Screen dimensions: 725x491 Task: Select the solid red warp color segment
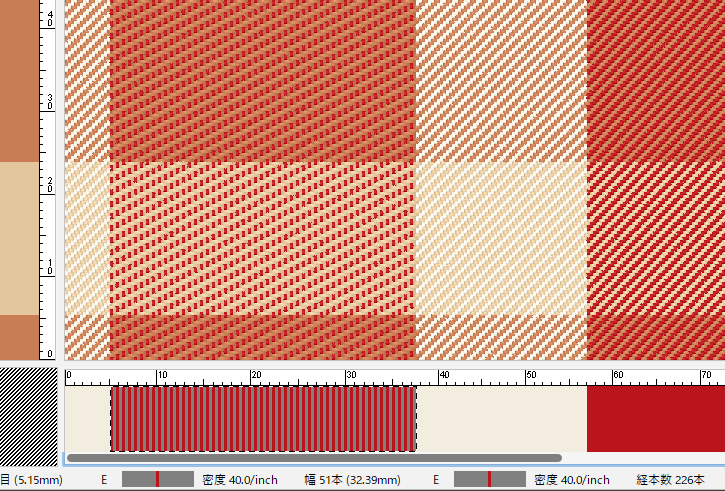point(656,419)
